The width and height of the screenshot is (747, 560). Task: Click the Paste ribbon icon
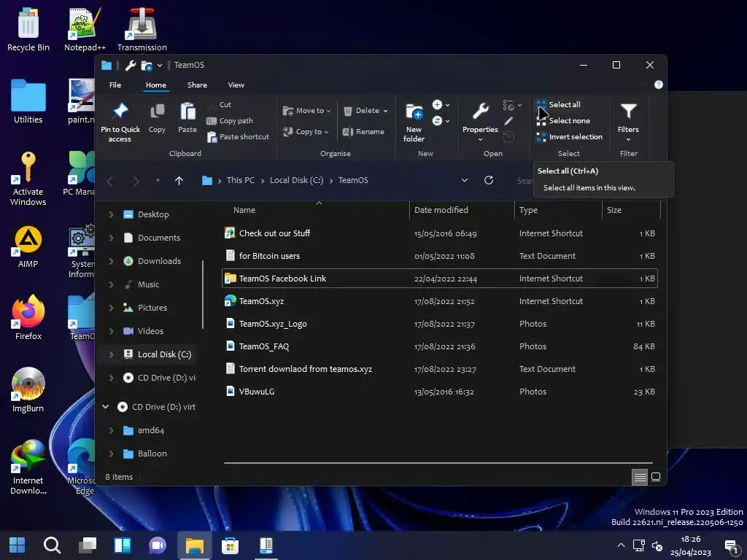click(x=187, y=112)
